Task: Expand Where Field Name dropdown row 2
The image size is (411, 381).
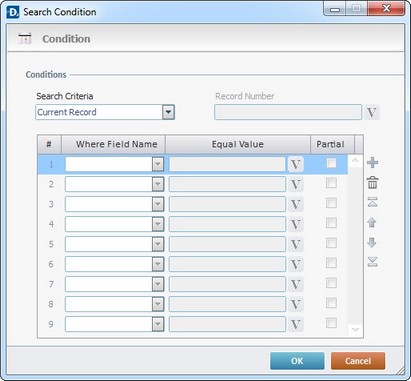Action: pos(158,184)
